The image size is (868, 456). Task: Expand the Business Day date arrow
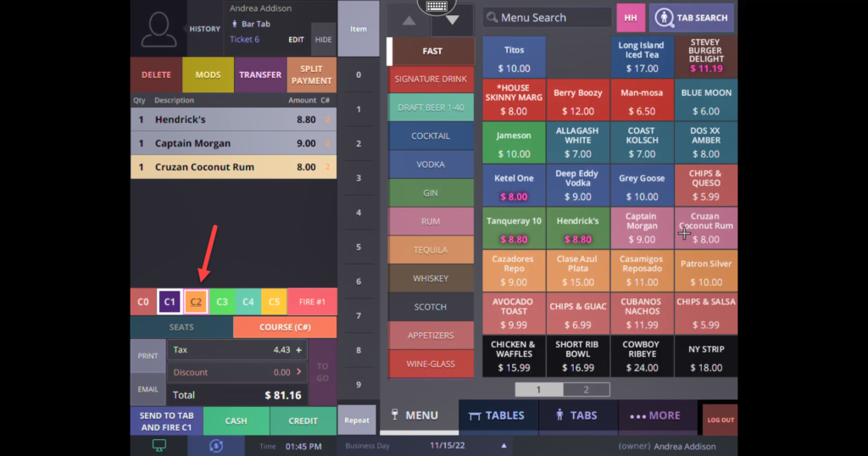point(504,446)
